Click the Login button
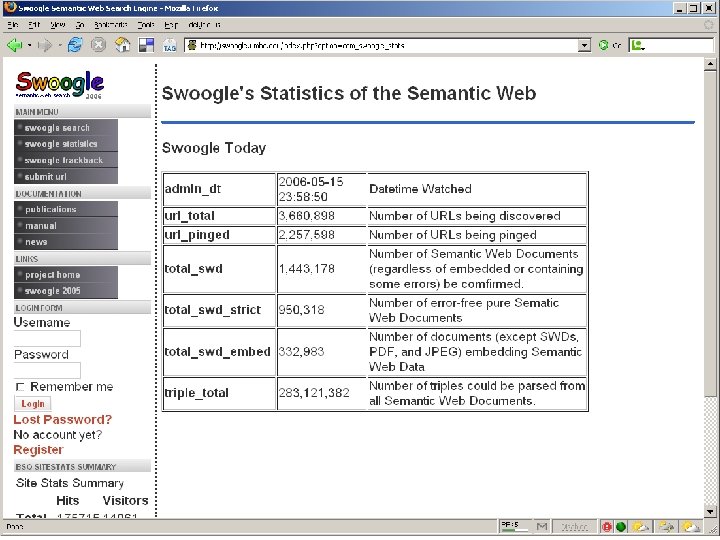 (x=33, y=404)
